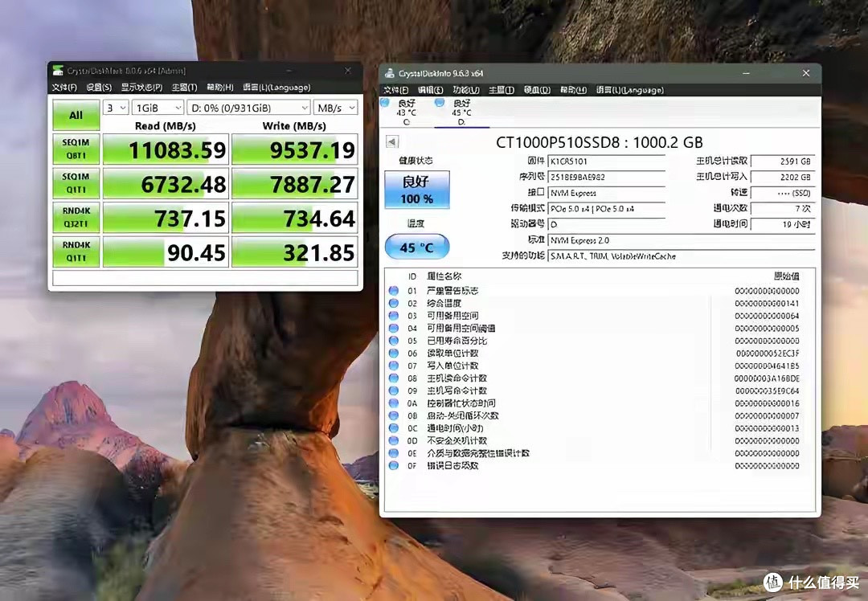Click the 属性名称 column header
Screen dimensions: 868x601
(444, 276)
